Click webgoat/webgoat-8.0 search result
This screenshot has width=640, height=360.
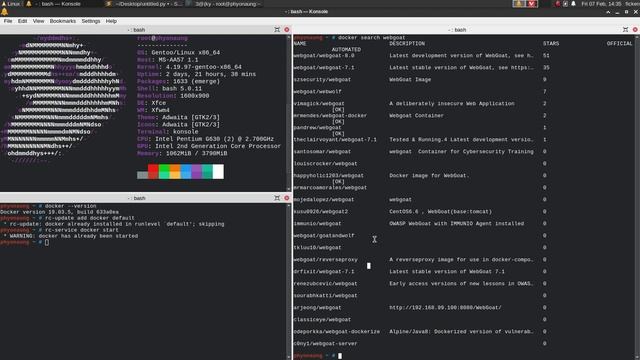[324, 56]
